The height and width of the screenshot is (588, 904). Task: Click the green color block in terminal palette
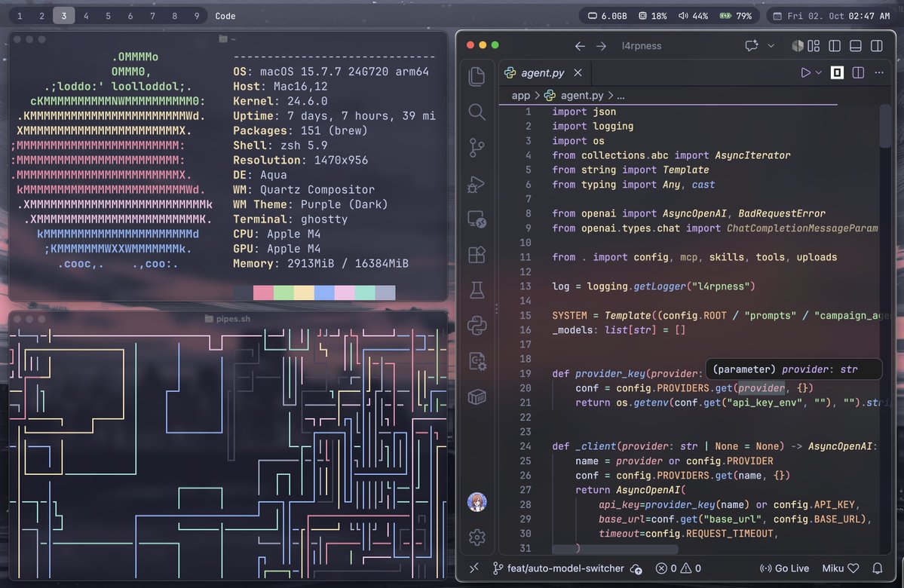tap(283, 292)
